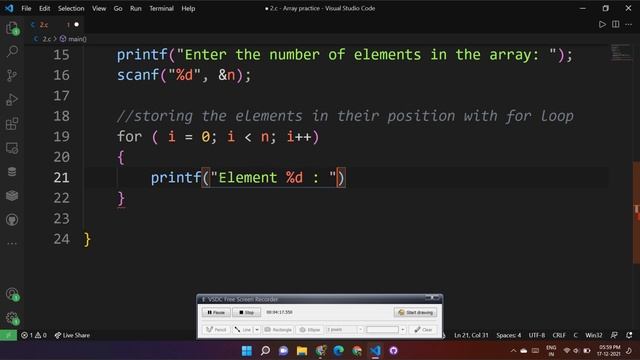Expand color dropdown arrow in VSDC recorder

pos(403,329)
